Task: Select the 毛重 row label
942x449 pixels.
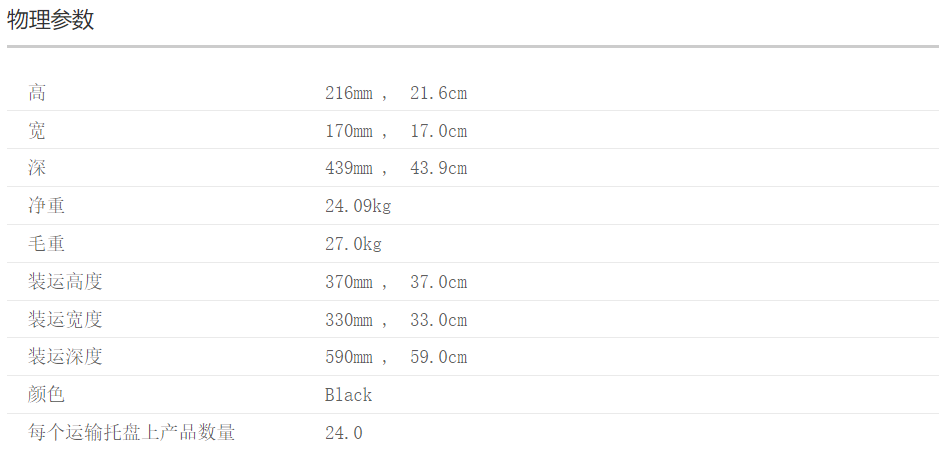Action: 46,244
